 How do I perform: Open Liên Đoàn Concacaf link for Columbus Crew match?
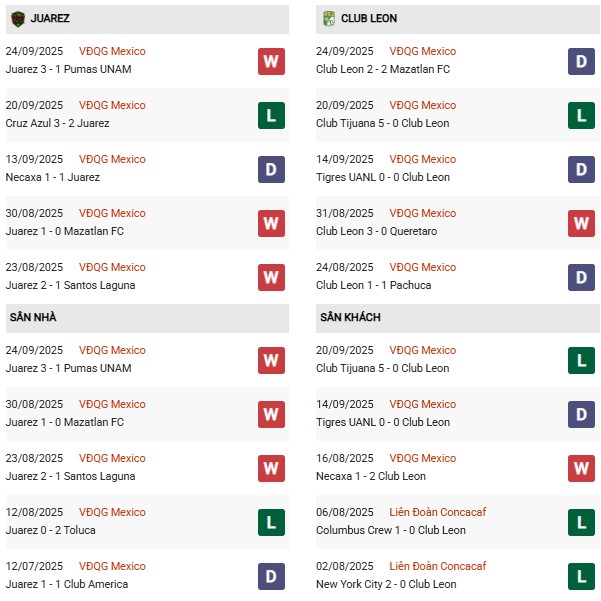437,512
